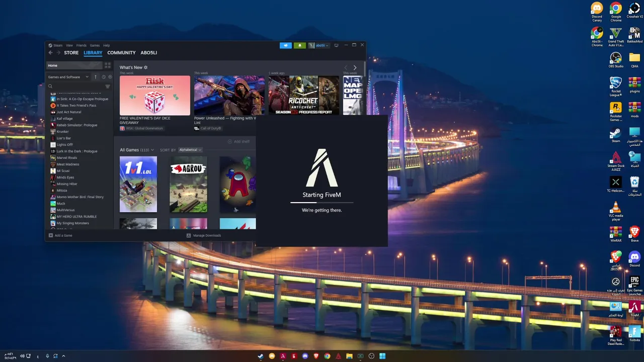Click the Windows Start button in taskbar
Viewport: 644px width, 362px height.
[382, 356]
